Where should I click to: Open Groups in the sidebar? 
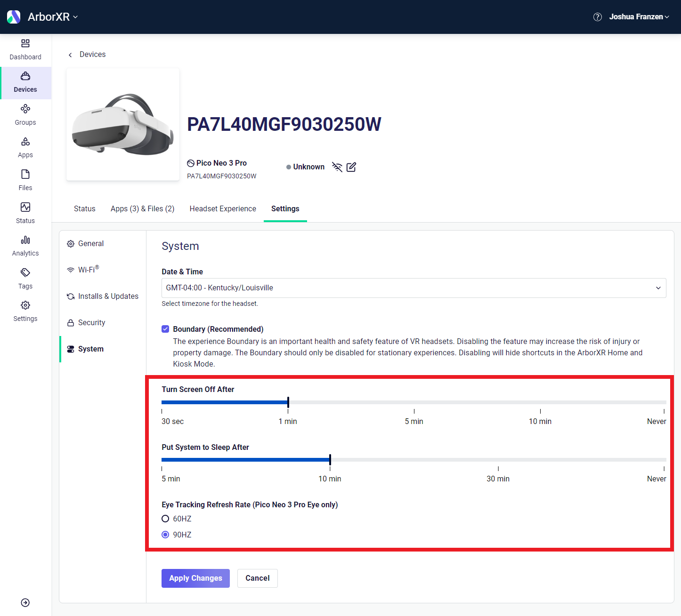pos(25,115)
